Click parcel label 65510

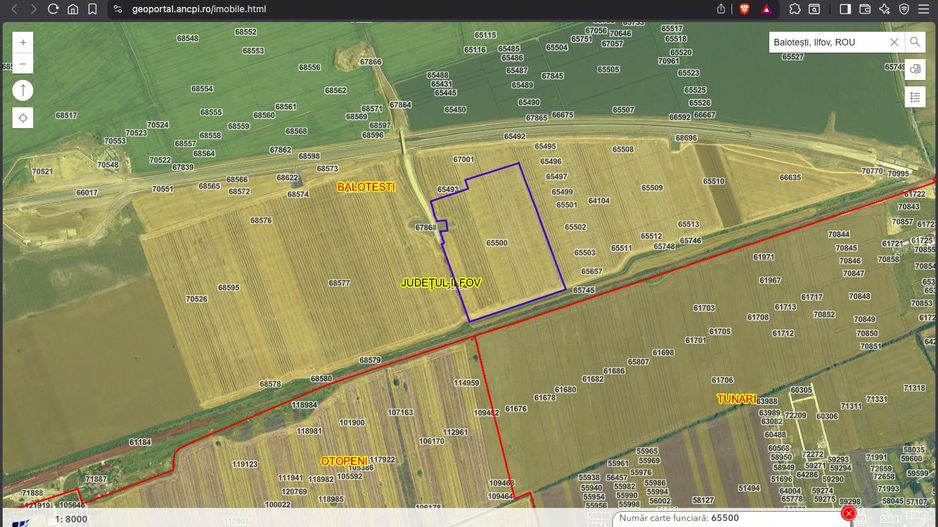714,181
